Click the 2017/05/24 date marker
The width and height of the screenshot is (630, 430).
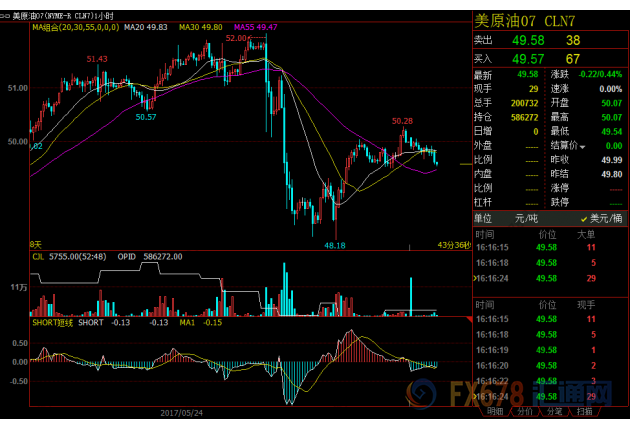coord(181,411)
